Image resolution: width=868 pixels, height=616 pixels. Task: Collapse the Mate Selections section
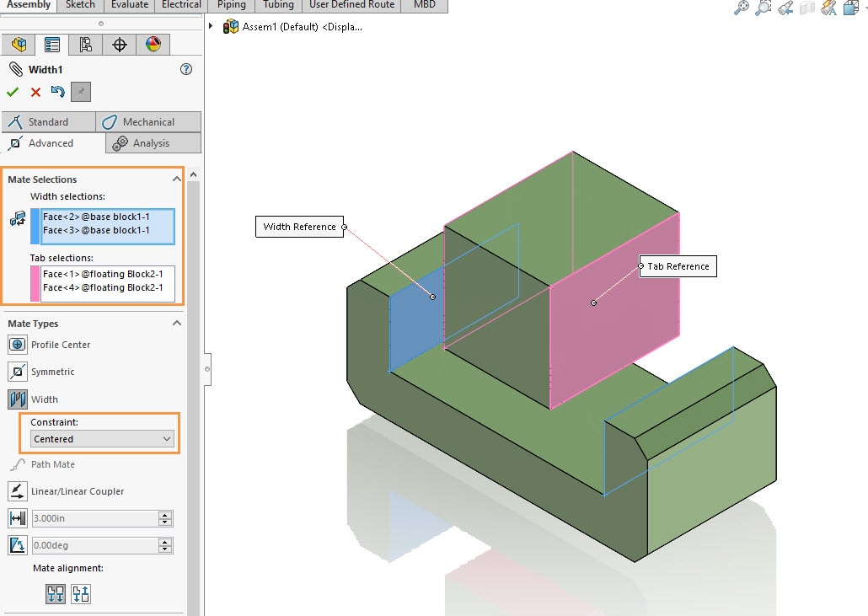click(177, 179)
